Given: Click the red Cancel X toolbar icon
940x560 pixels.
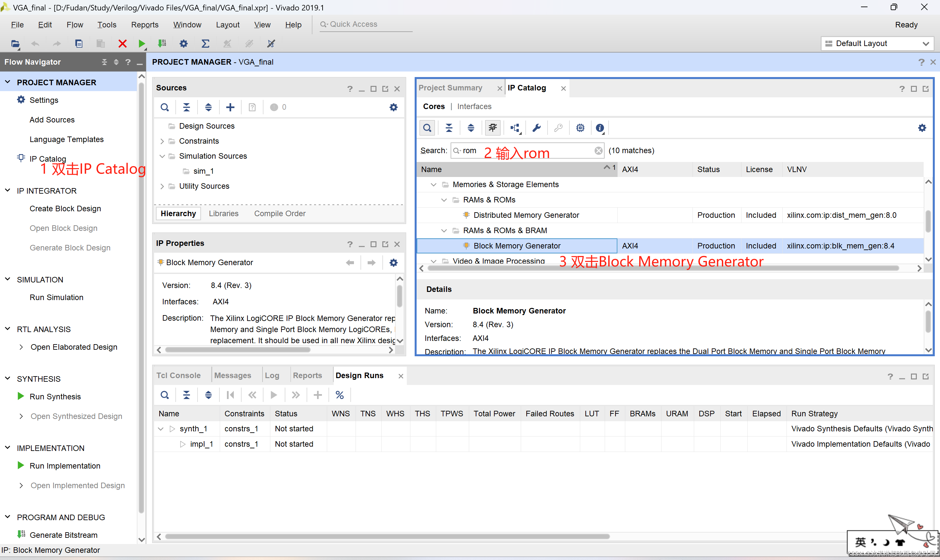Looking at the screenshot, I should click(122, 44).
